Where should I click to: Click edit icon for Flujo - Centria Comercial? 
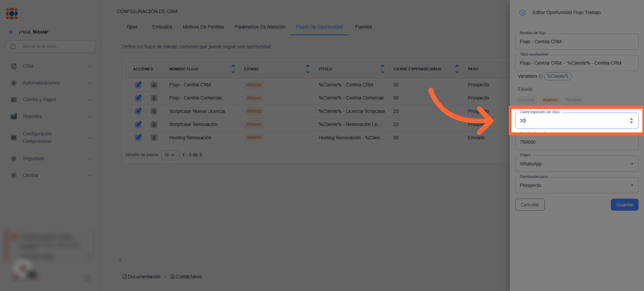coord(138,98)
